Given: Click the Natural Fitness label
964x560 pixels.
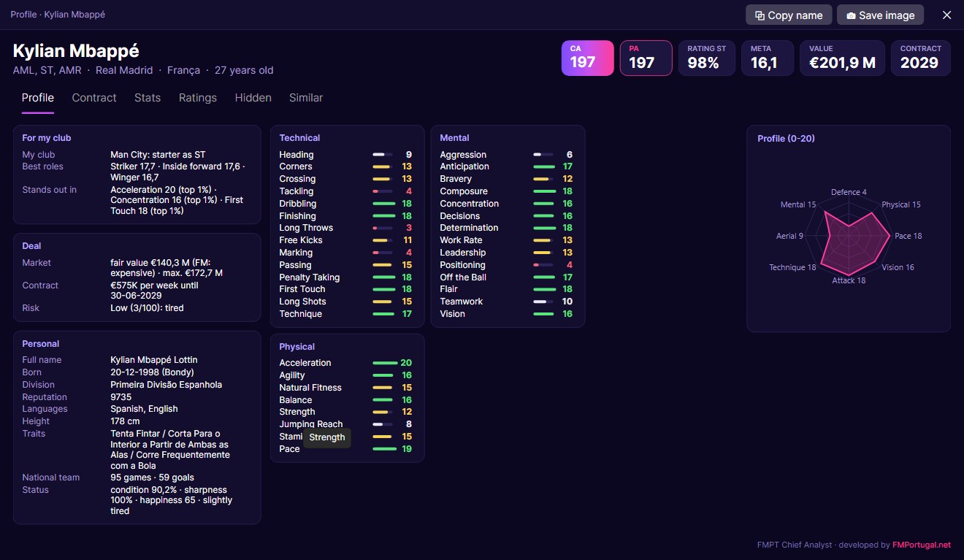Looking at the screenshot, I should tap(310, 388).
